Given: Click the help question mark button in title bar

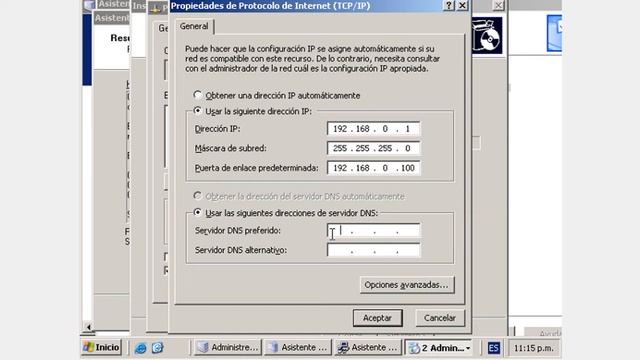Looking at the screenshot, I should pyautogui.click(x=449, y=5).
